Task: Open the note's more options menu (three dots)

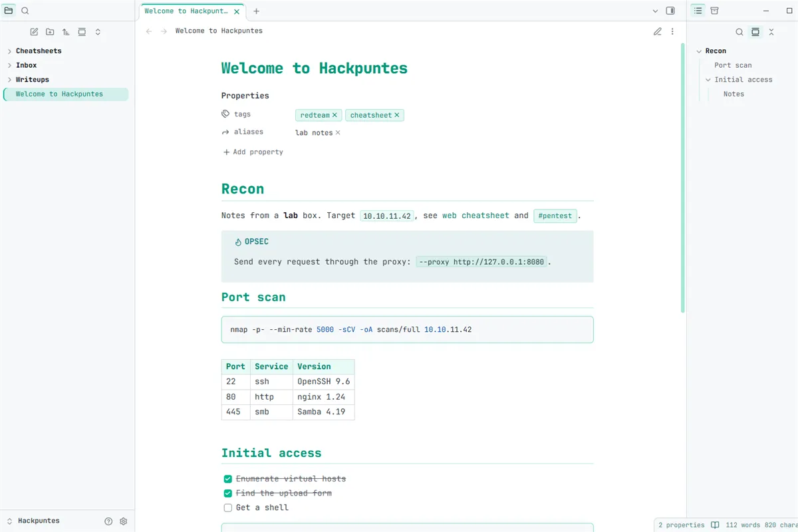Action: pyautogui.click(x=672, y=31)
